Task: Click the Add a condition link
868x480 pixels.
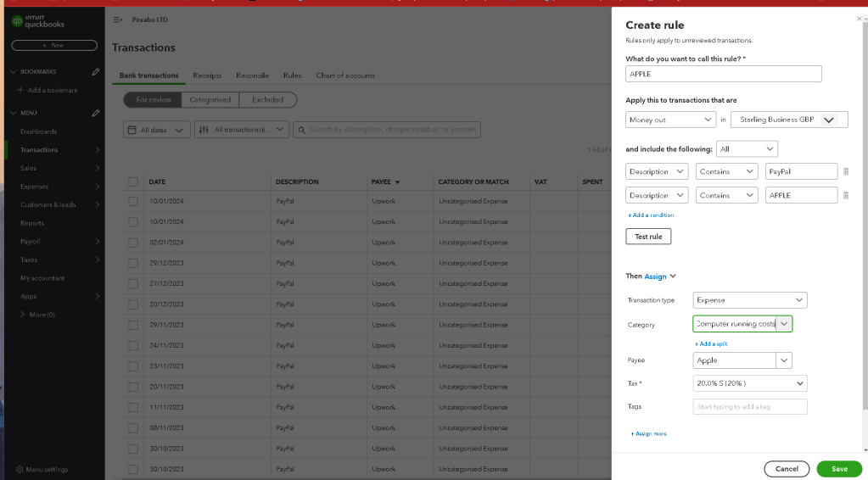Action: (651, 215)
